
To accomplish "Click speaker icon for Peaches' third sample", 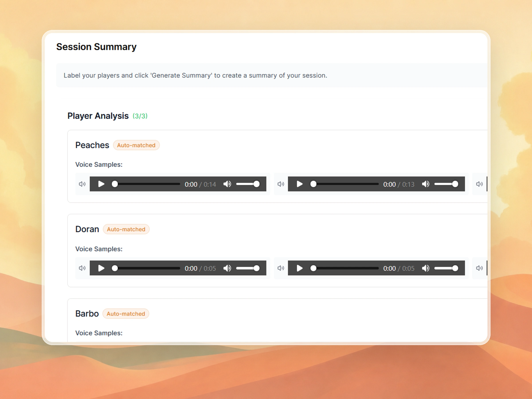I will click(479, 184).
